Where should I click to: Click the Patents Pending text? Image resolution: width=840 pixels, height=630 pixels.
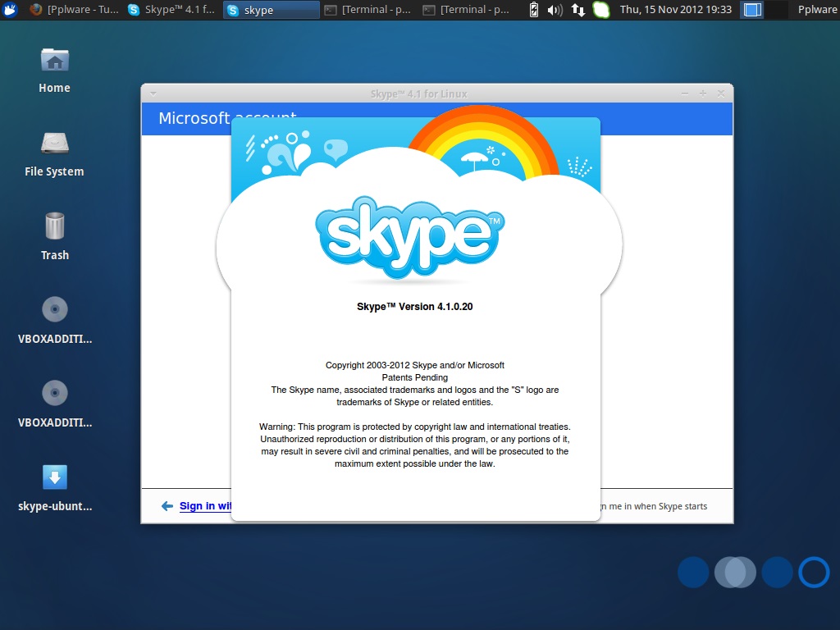coord(414,377)
